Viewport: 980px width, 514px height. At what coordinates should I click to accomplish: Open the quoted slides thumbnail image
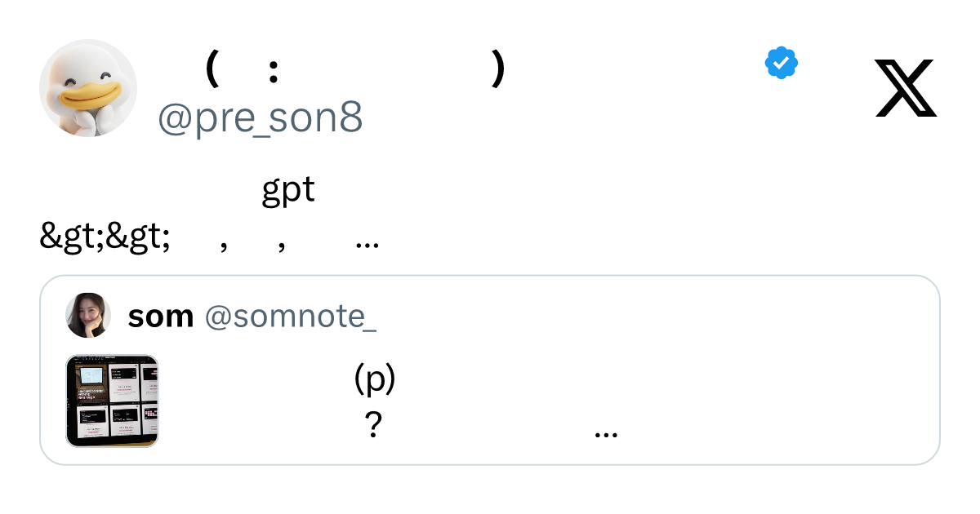[x=112, y=401]
